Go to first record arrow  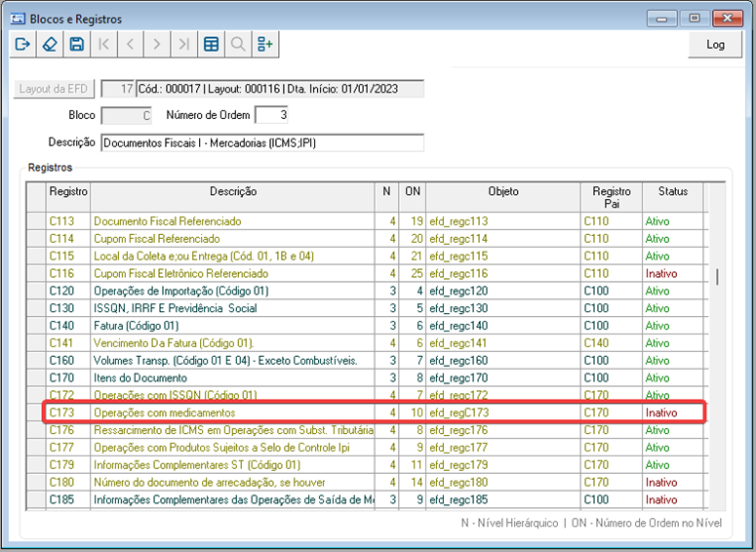pos(103,44)
